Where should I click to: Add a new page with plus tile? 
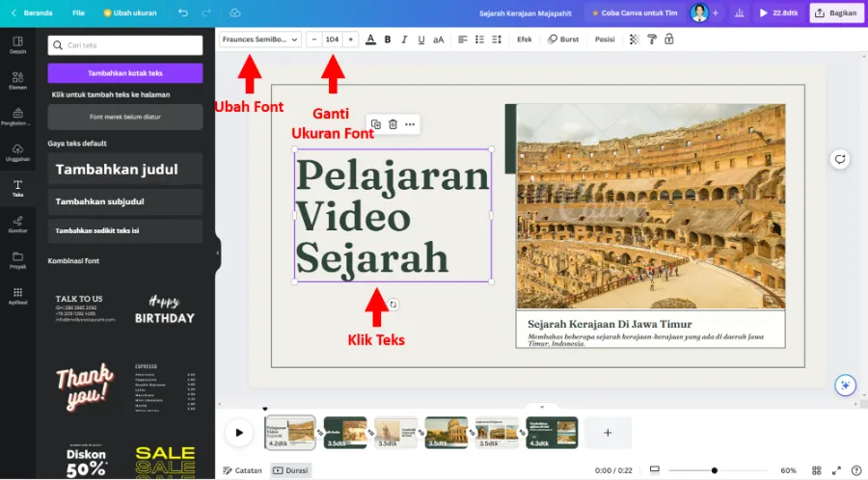coord(608,433)
